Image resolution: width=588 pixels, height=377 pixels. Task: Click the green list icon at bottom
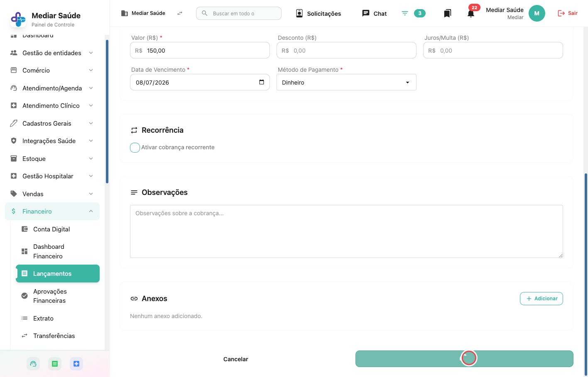[55, 364]
